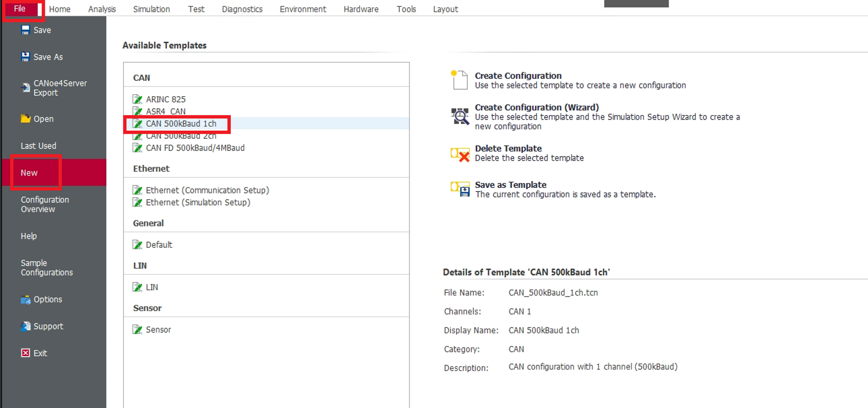Click the Support icon in sidebar
This screenshot has height=408, width=868.
[26, 326]
